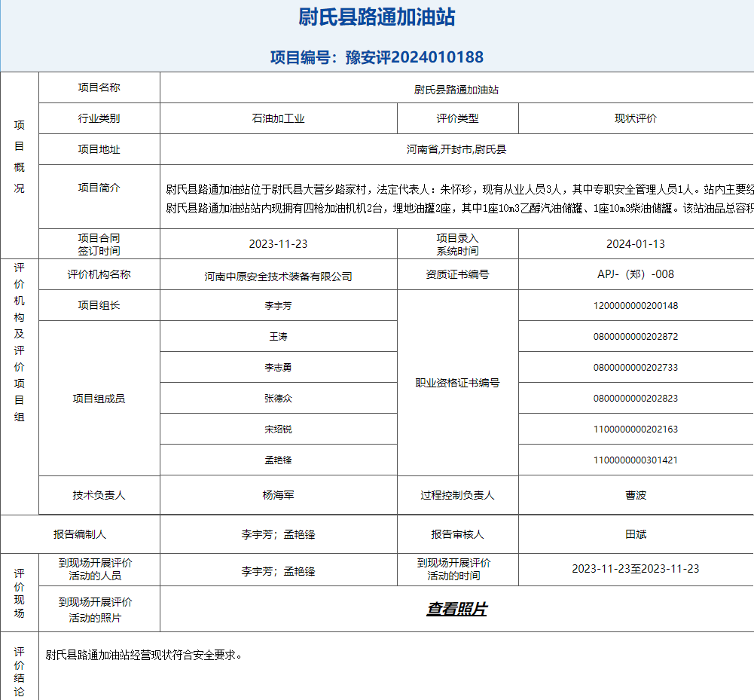The height and width of the screenshot is (700, 754).
Task: Click the 现状评价 evaluation type value
Action: pos(635,118)
